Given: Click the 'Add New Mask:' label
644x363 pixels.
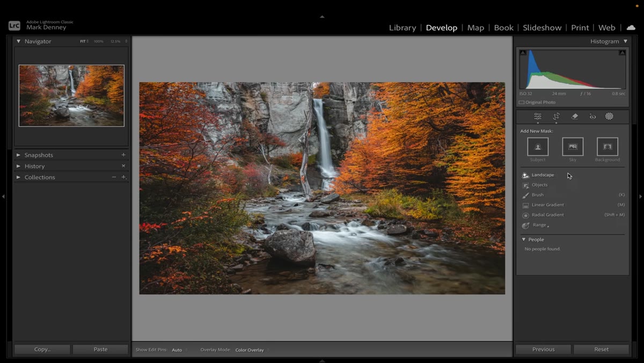Looking at the screenshot, I should tap(536, 131).
